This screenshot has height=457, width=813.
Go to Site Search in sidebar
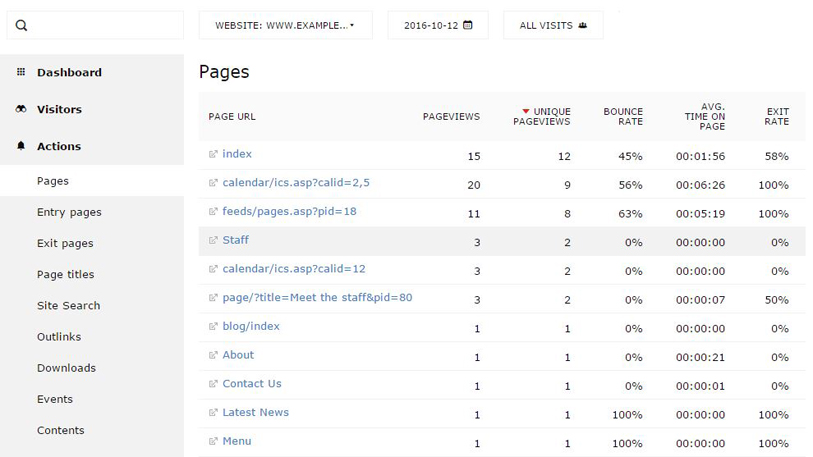coord(68,305)
